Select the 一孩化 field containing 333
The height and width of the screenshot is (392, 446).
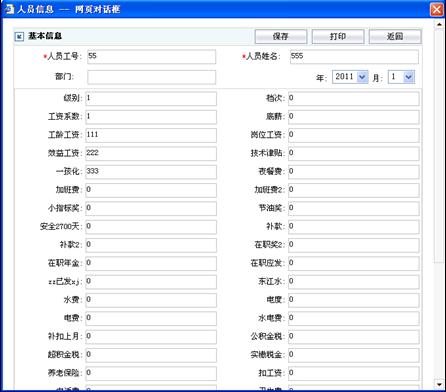coord(151,172)
